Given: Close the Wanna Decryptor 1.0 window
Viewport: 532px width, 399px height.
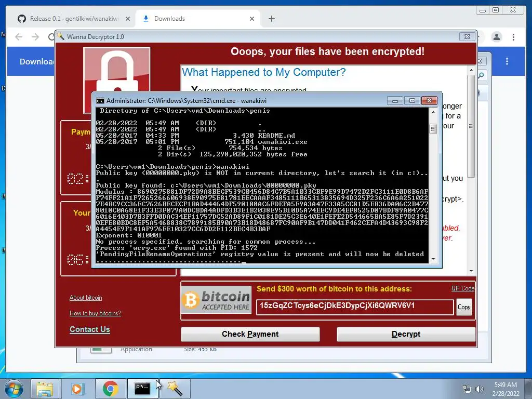Looking at the screenshot, I should point(467,36).
